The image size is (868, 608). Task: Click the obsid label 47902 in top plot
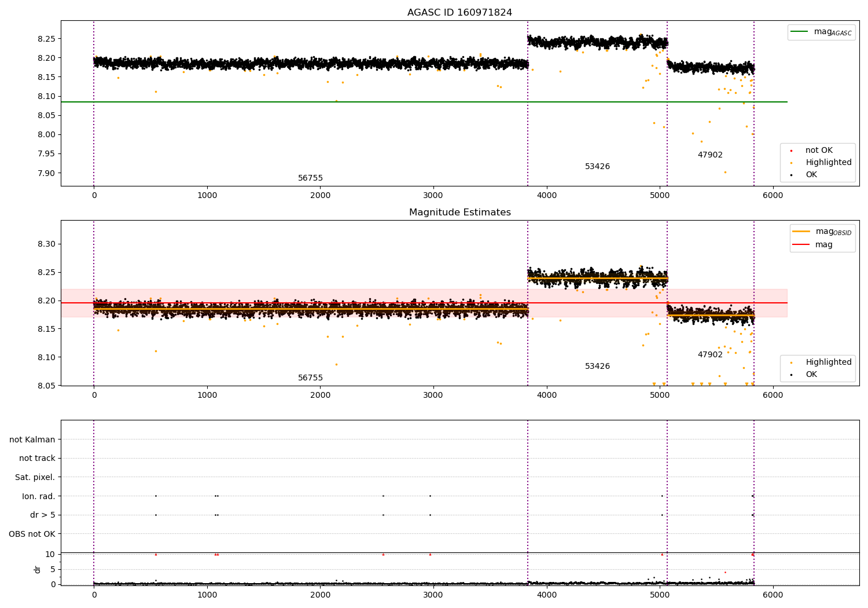pyautogui.click(x=710, y=155)
